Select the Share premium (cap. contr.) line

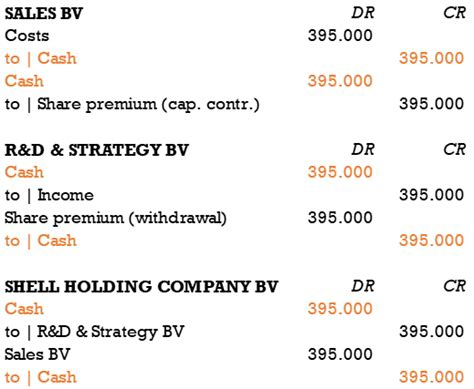tap(132, 104)
